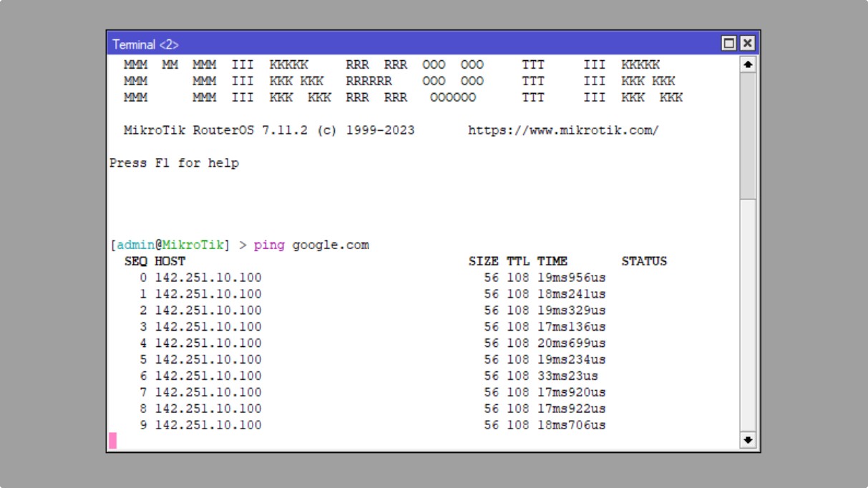Image resolution: width=868 pixels, height=488 pixels.
Task: Click the https://www.mikrotik.com/ URL
Action: click(x=563, y=130)
